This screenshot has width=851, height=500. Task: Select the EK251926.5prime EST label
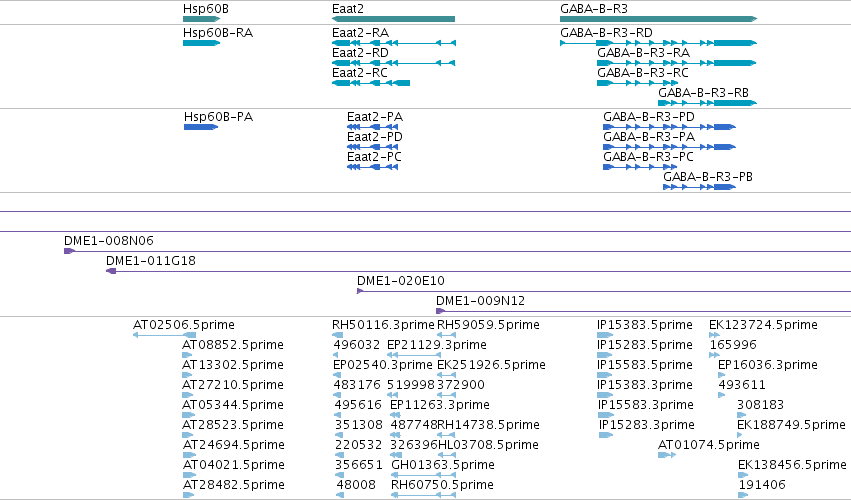point(492,365)
